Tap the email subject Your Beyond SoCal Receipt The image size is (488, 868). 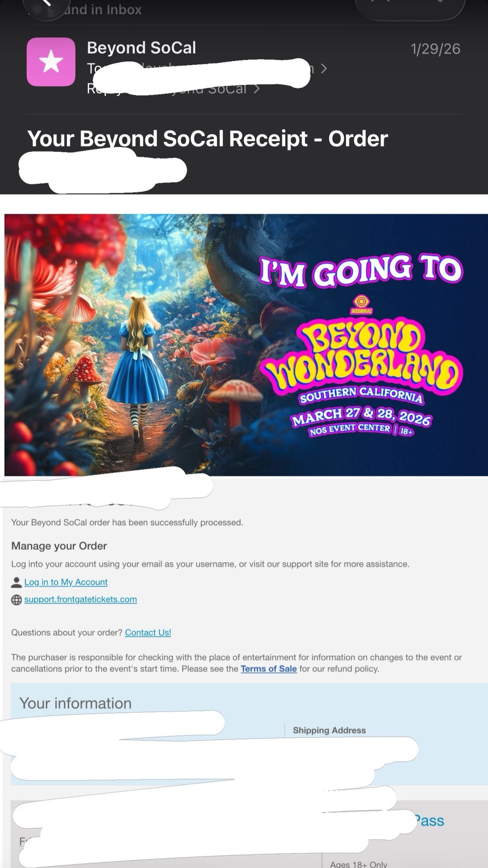[x=208, y=138]
